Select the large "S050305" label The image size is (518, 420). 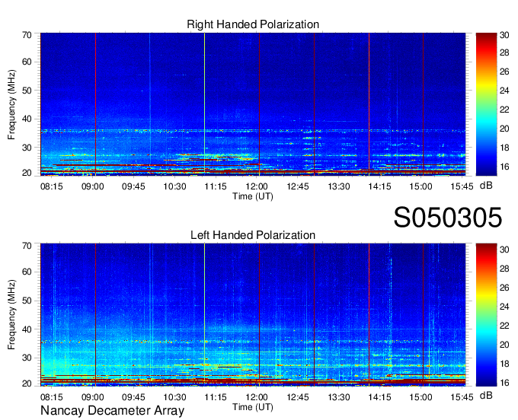pyautogui.click(x=448, y=218)
